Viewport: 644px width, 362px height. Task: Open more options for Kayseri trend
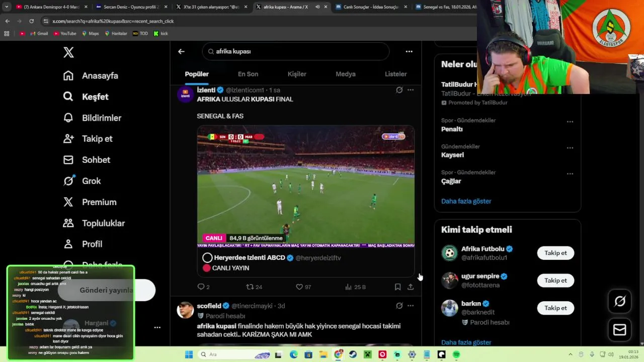570,148
